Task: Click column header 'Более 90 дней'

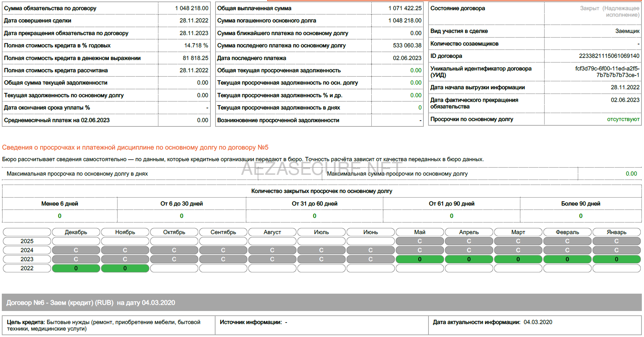Action: pyautogui.click(x=581, y=204)
